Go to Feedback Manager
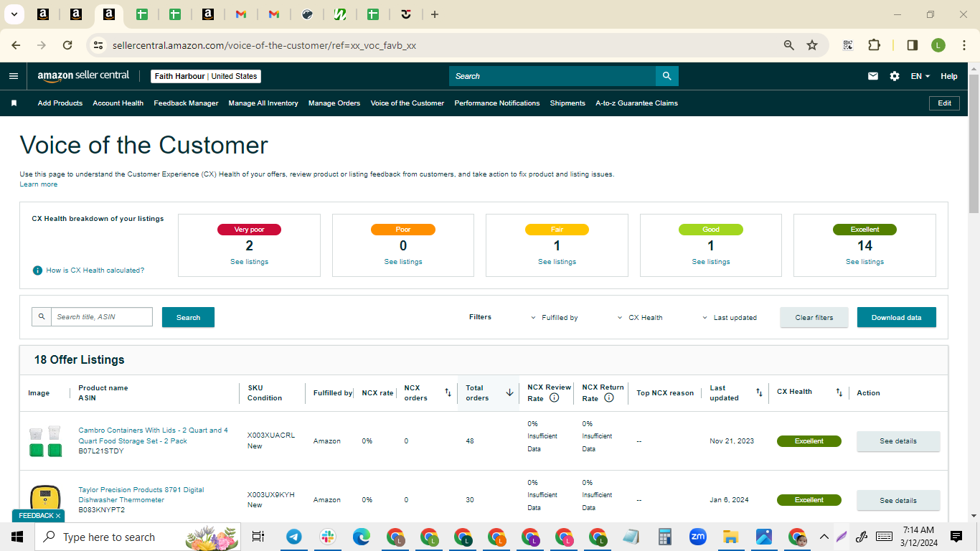This screenshot has height=551, width=980. (x=186, y=103)
